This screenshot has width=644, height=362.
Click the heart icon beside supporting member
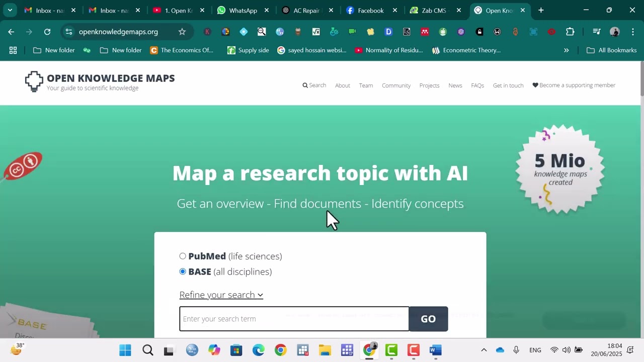[x=535, y=85]
